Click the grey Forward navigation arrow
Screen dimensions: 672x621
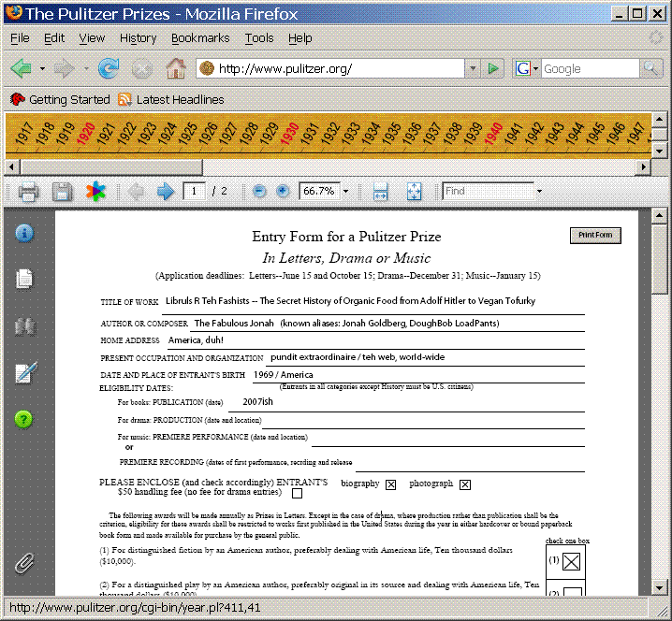(65, 68)
